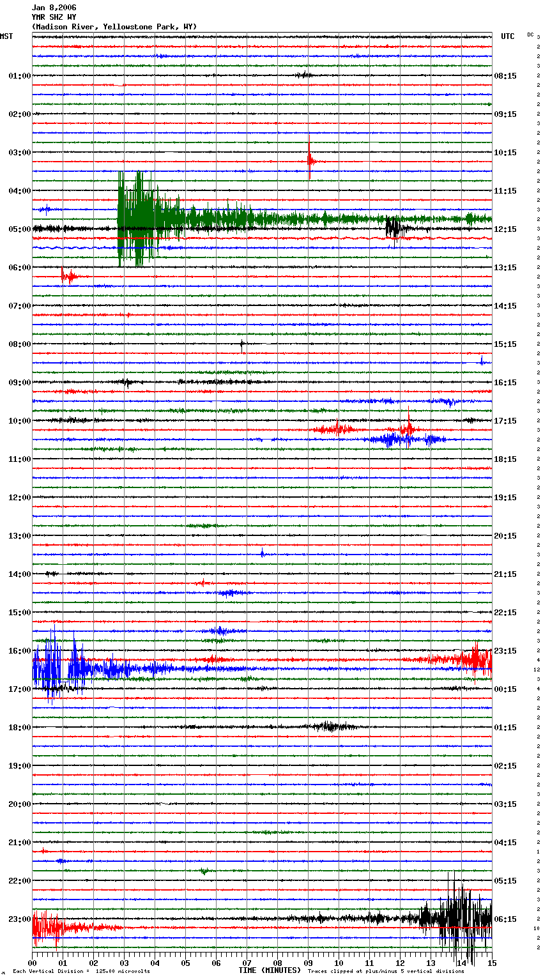Click the "04:15" UTC time label
This screenshot has width=543, height=980.
pos(505,843)
